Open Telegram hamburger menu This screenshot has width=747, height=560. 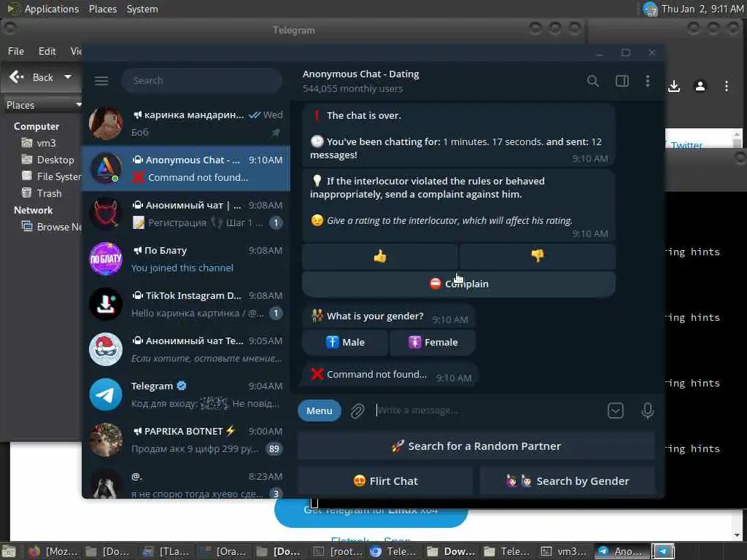click(101, 81)
